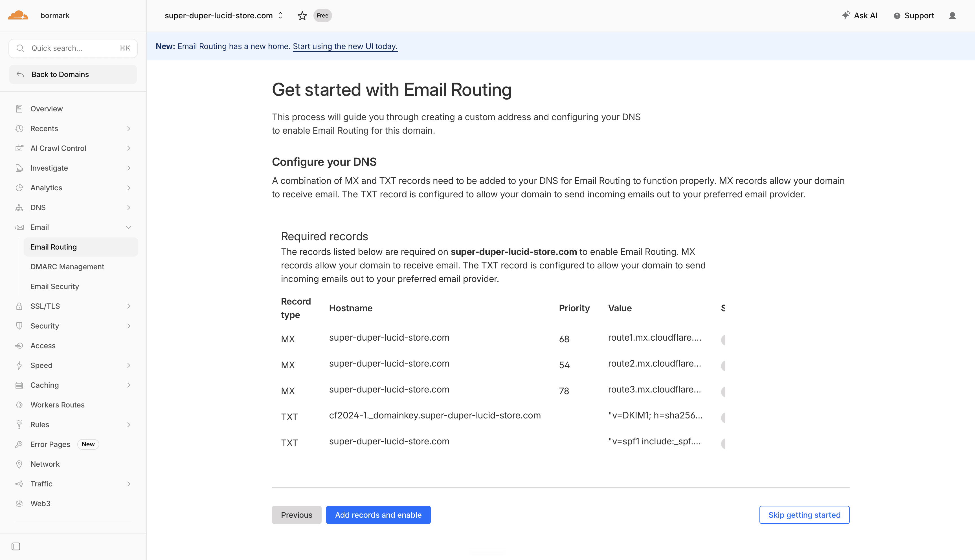Collapse the Email sidebar section
The image size is (975, 560).
pos(73,227)
